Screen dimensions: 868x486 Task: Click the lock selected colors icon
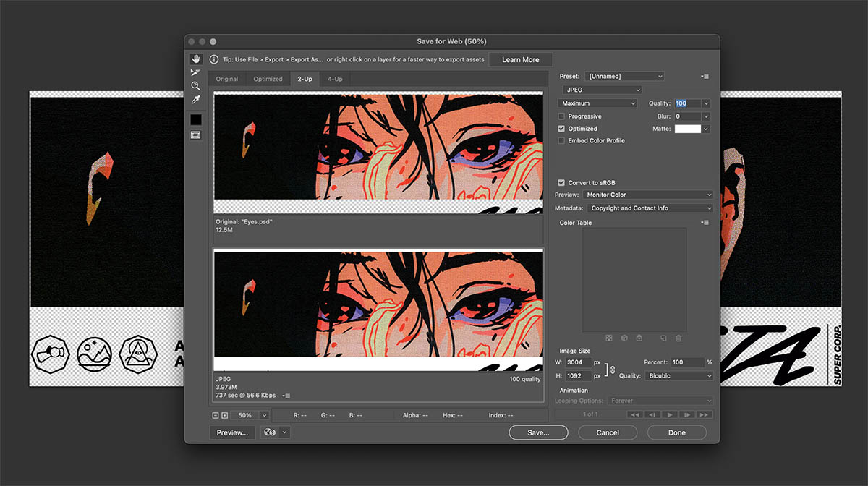(639, 338)
